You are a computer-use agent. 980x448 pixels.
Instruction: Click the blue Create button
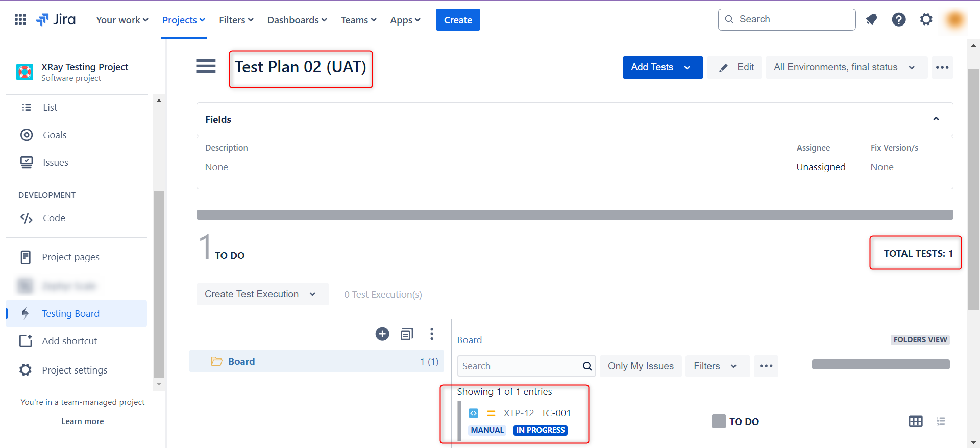click(x=457, y=20)
